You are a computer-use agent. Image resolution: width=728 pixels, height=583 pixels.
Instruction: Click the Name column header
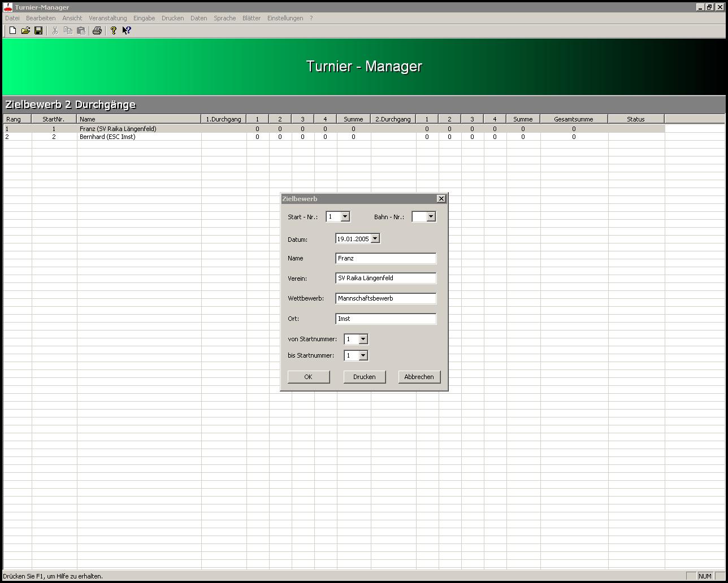(x=138, y=119)
